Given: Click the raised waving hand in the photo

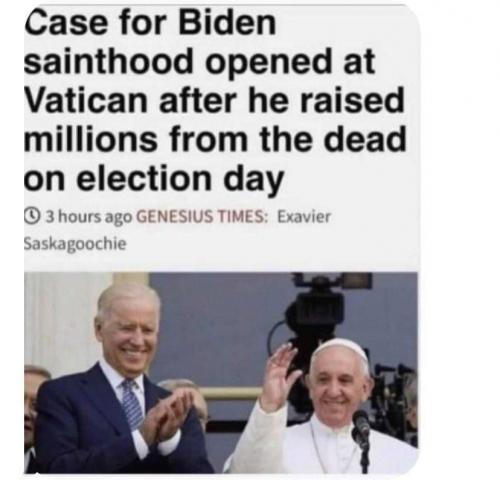Looking at the screenshot, I should (279, 370).
